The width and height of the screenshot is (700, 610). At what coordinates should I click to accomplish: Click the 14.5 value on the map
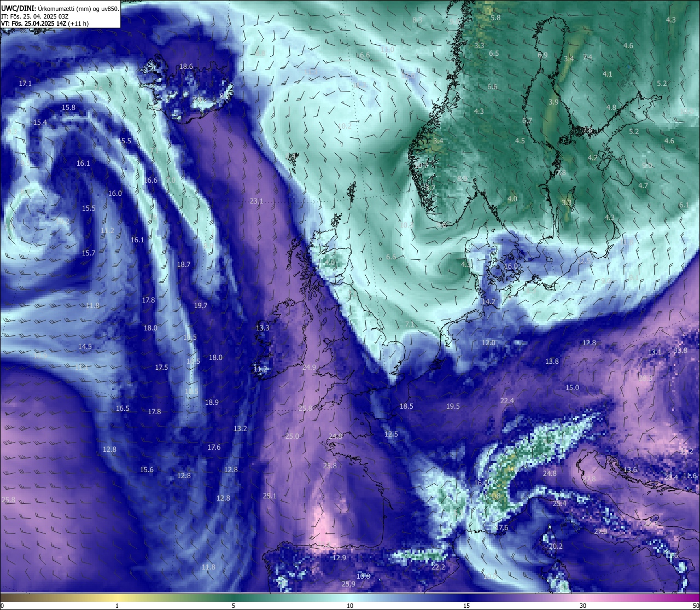(x=85, y=347)
